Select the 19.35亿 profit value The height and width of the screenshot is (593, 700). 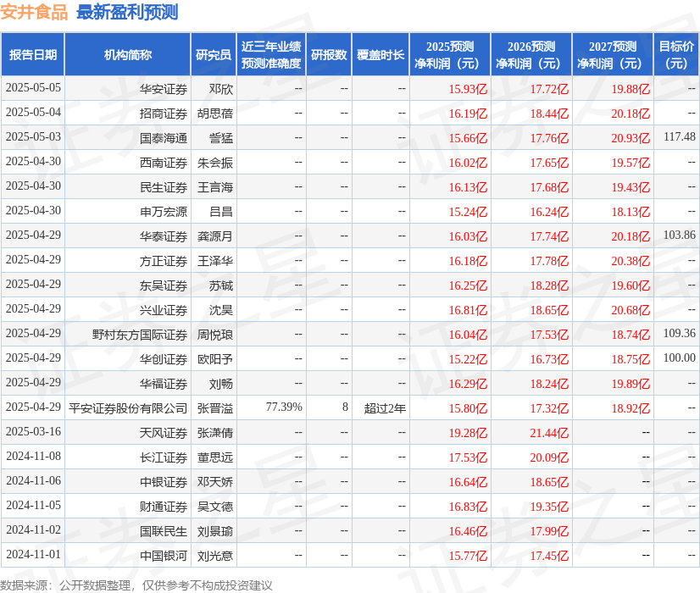(x=549, y=507)
